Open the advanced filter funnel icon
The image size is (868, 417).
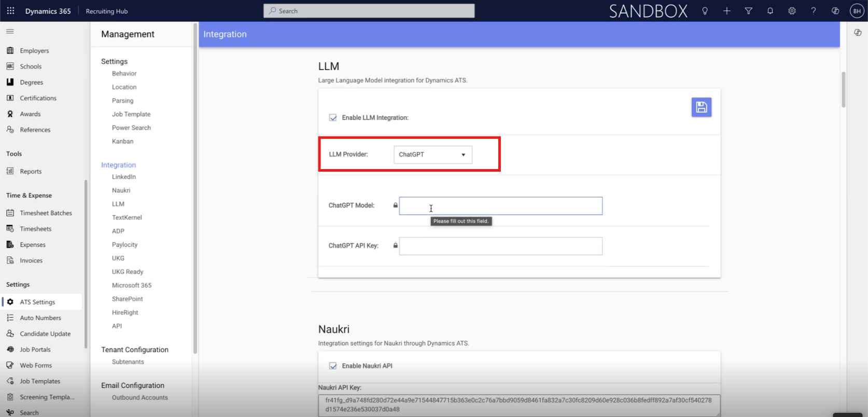coord(748,11)
